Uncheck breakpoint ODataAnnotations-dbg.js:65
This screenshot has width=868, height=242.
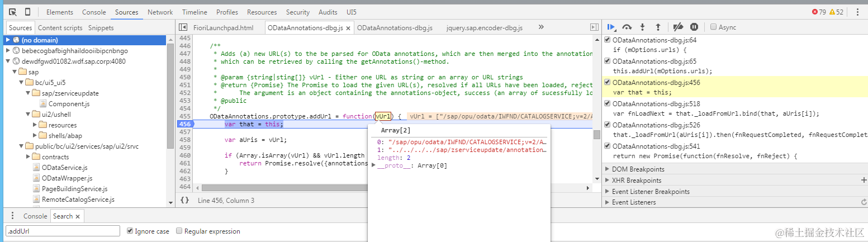608,61
